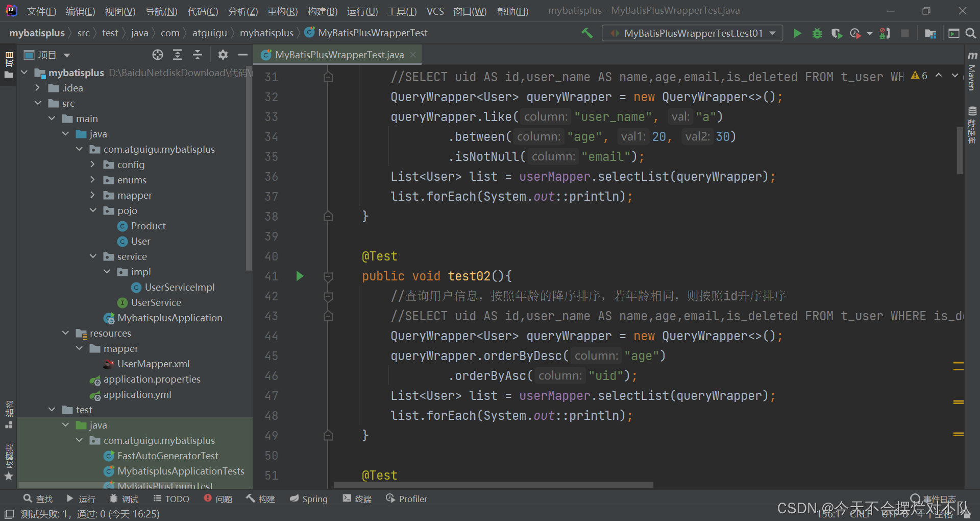This screenshot has height=521, width=980.
Task: Open project panel settings gear
Action: click(223, 55)
